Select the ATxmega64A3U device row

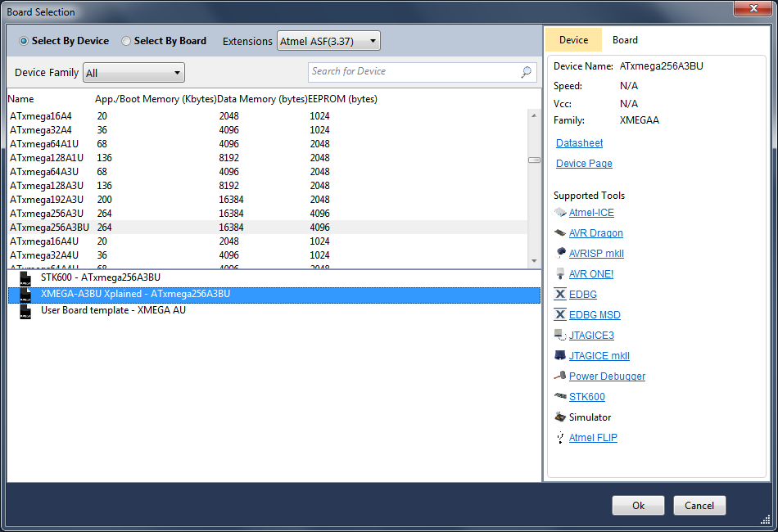point(268,172)
